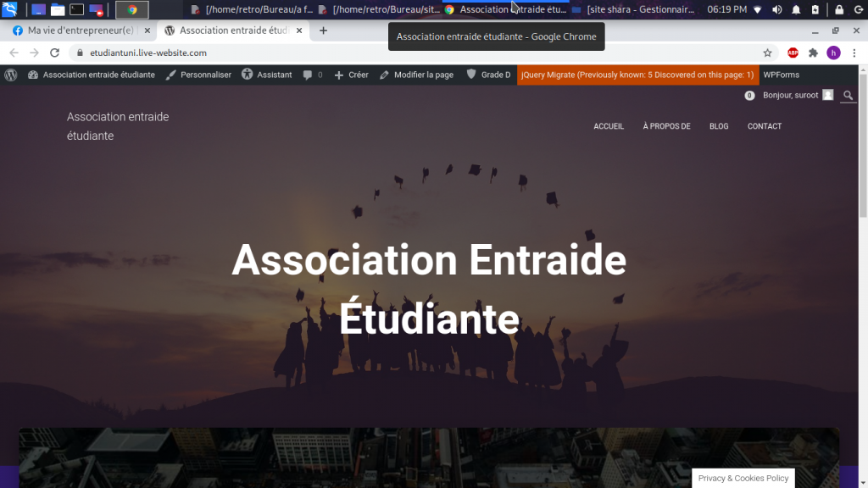The height and width of the screenshot is (488, 868).
Task: Open the comments bubble in admin bar
Action: coord(313,75)
